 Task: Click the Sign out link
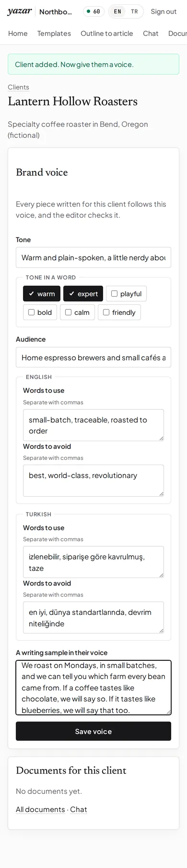click(x=164, y=11)
